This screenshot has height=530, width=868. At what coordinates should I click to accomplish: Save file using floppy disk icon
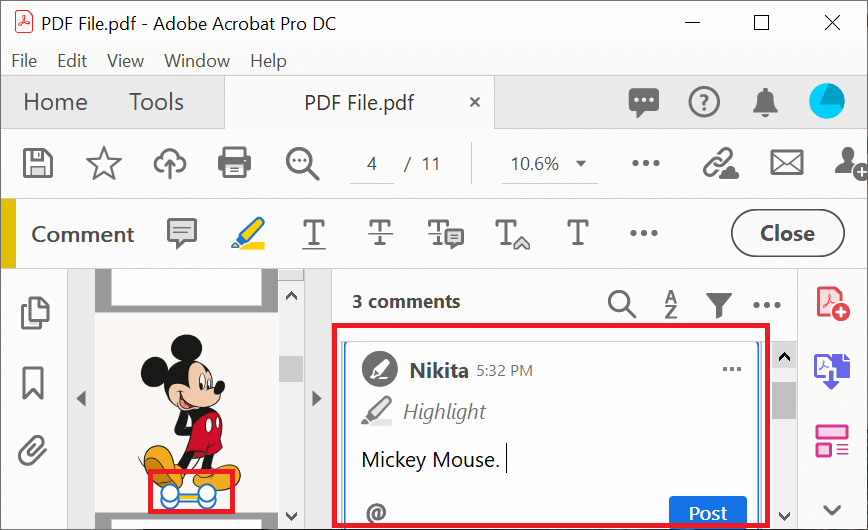click(38, 163)
